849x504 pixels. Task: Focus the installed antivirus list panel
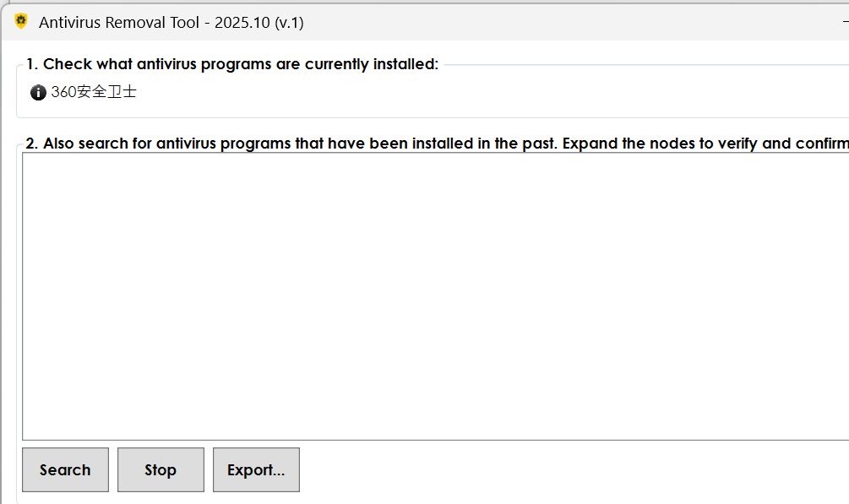click(422, 93)
